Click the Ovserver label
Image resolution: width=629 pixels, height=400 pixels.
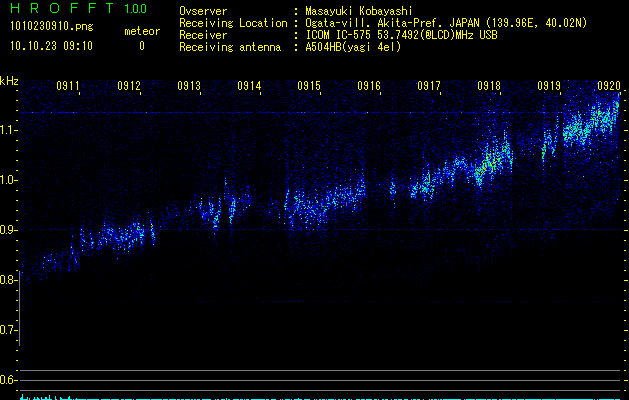203,11
